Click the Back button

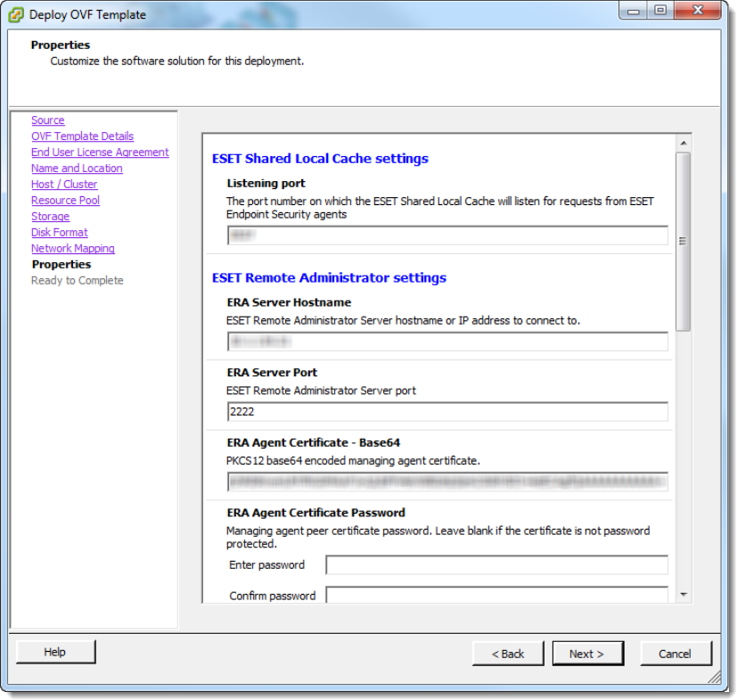click(508, 654)
